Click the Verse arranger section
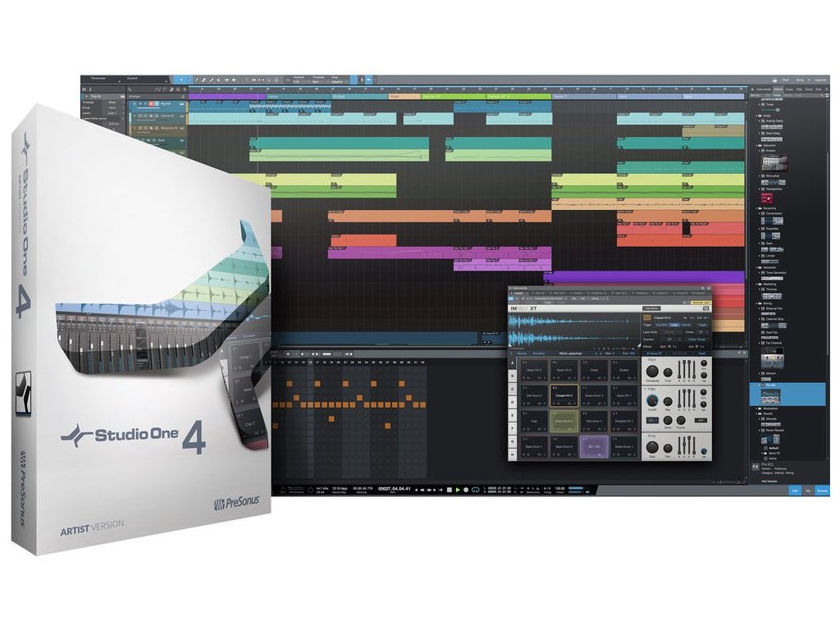 pyautogui.click(x=297, y=97)
